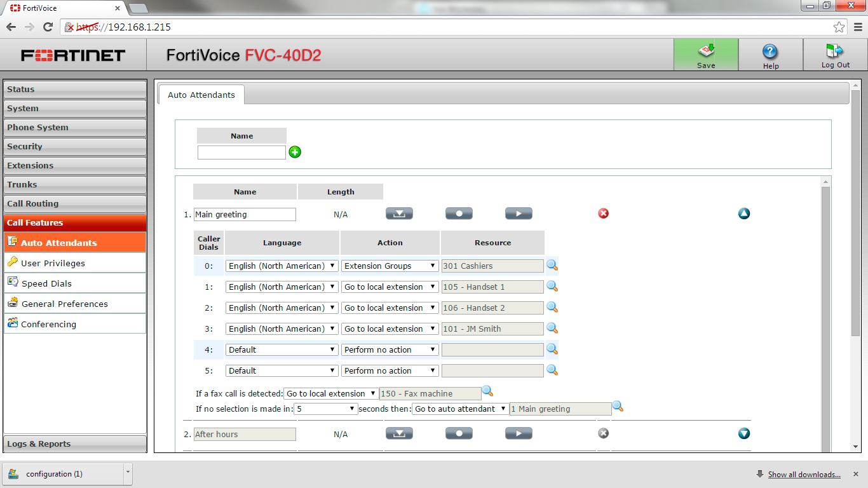Open the Logs & Reports section

point(75,444)
